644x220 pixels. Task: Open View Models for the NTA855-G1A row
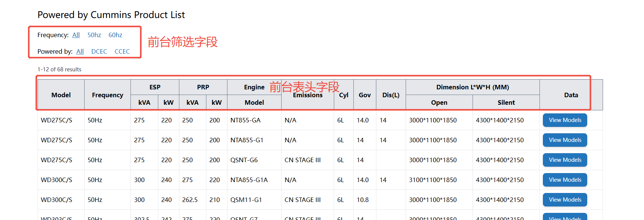(x=565, y=180)
